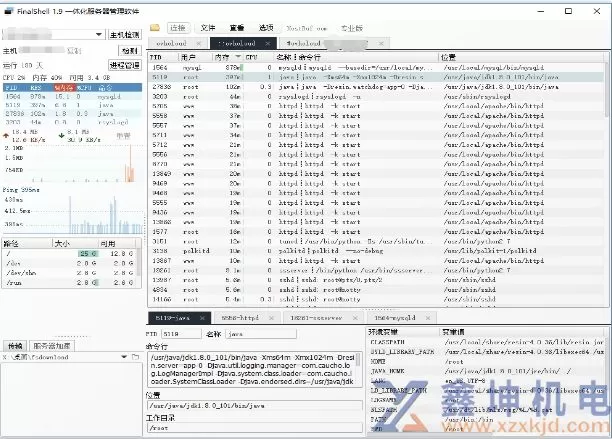
Task: Close the first connection tab
Action: pyautogui.click(x=199, y=43)
